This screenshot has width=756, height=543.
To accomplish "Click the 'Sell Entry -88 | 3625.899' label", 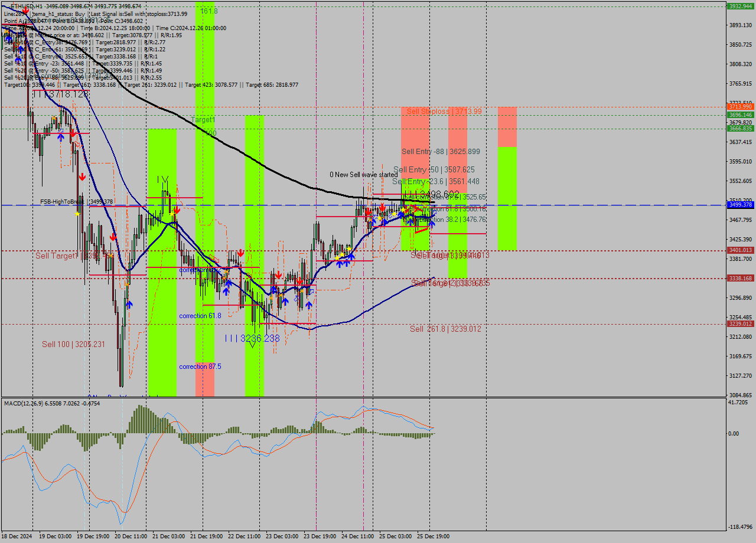I will click(441, 152).
